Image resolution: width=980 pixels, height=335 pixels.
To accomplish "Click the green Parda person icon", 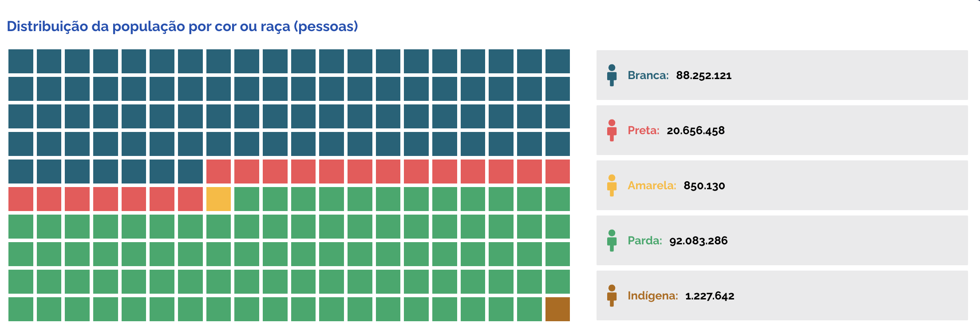I will (612, 240).
